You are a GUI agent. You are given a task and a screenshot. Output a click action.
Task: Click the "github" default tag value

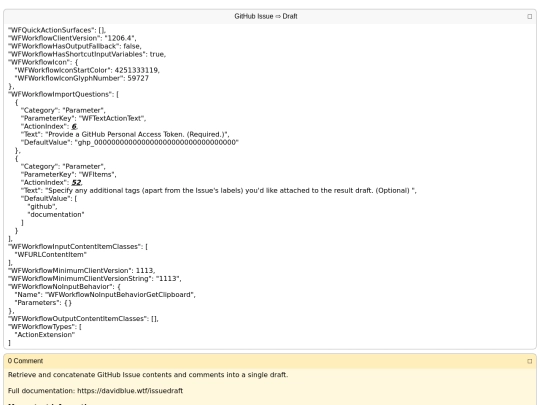click(x=42, y=207)
